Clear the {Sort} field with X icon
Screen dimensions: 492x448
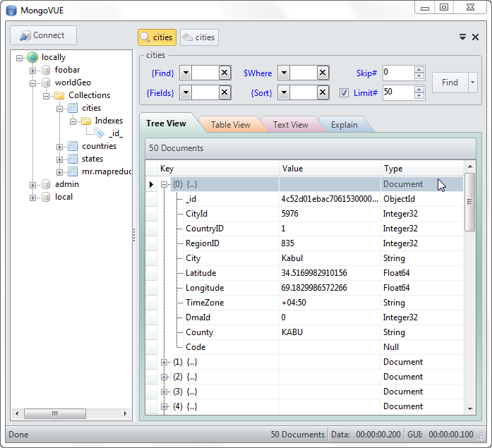[323, 92]
